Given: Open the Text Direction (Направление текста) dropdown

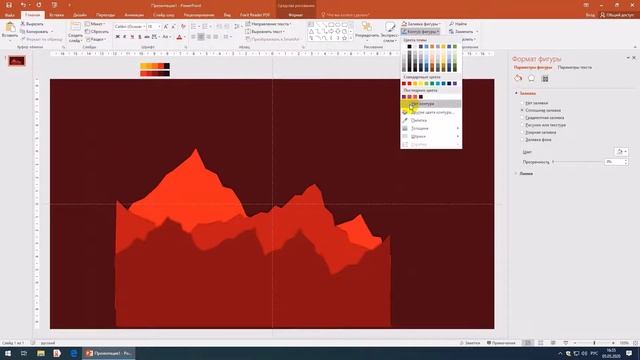Looking at the screenshot, I should coord(269,24).
